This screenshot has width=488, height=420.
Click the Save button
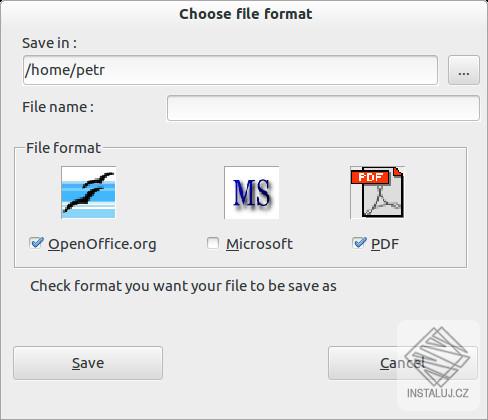(x=88, y=363)
